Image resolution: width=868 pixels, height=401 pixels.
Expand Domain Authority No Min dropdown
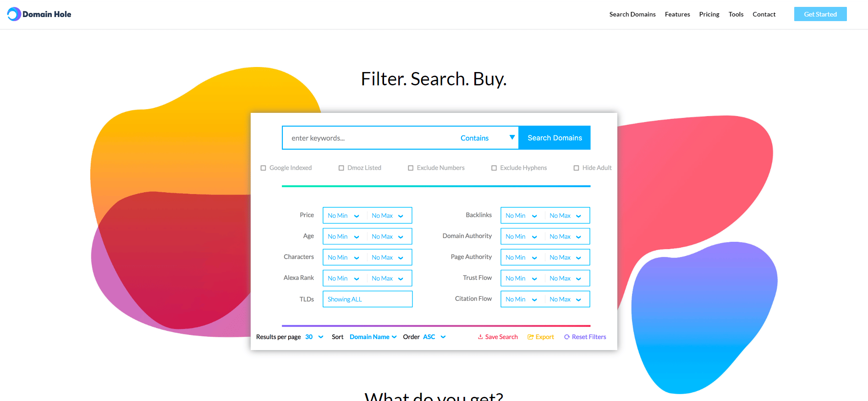tap(522, 236)
